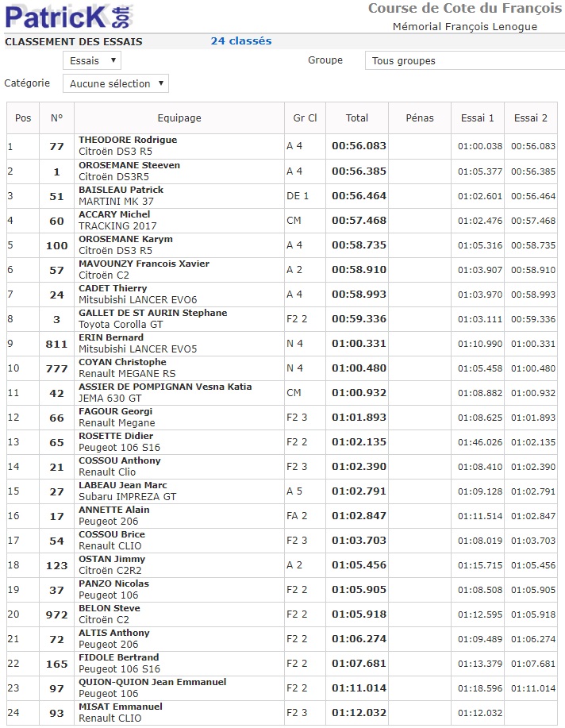
Task: Click the Pénas column header
Action: coord(420,117)
